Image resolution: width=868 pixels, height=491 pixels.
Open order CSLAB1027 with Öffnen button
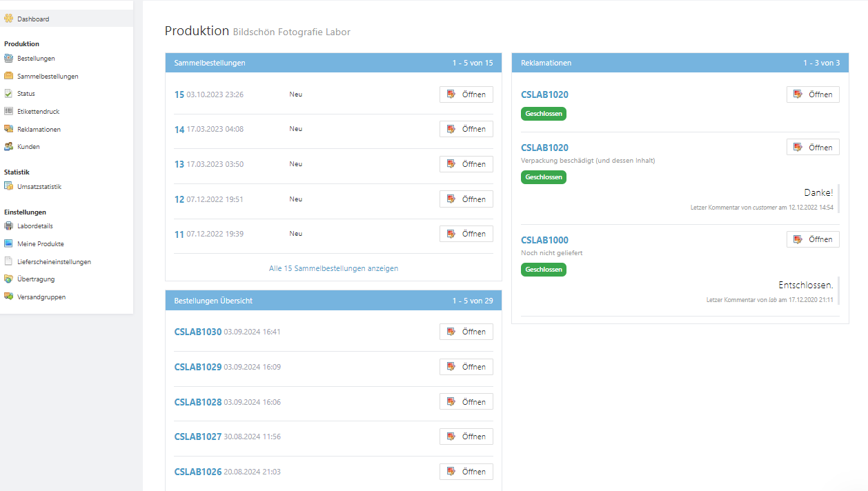pyautogui.click(x=466, y=437)
